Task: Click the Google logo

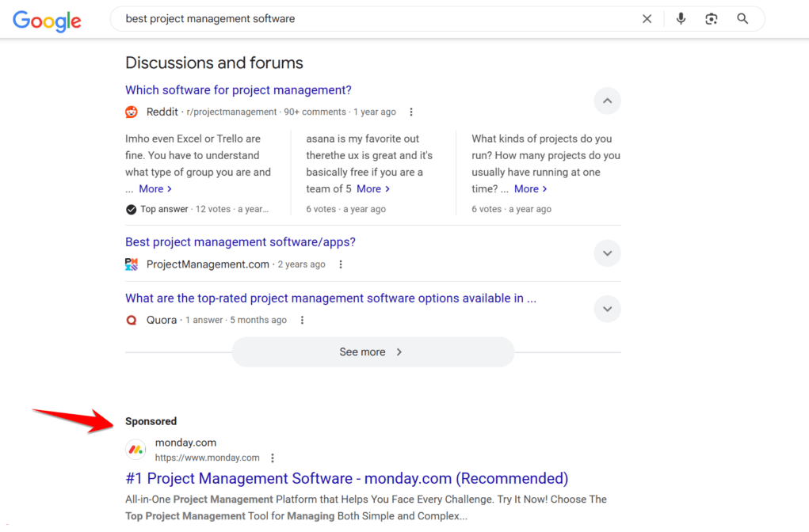Action: point(47,21)
